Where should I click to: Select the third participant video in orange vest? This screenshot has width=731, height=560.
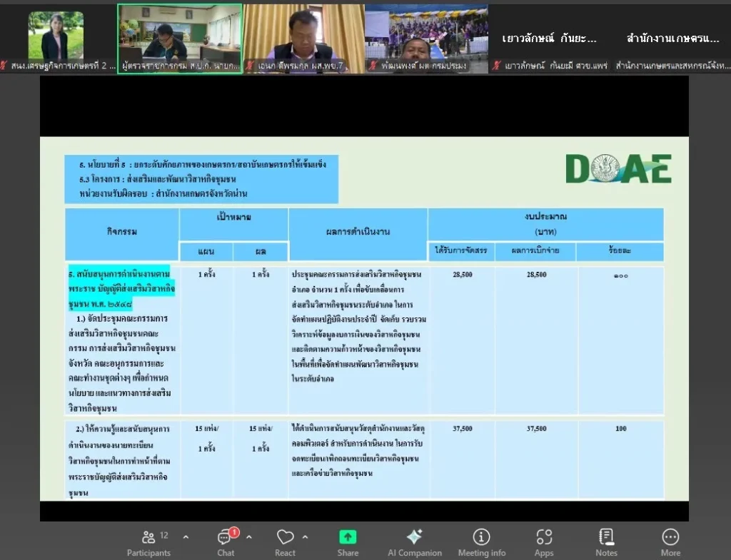point(303,34)
